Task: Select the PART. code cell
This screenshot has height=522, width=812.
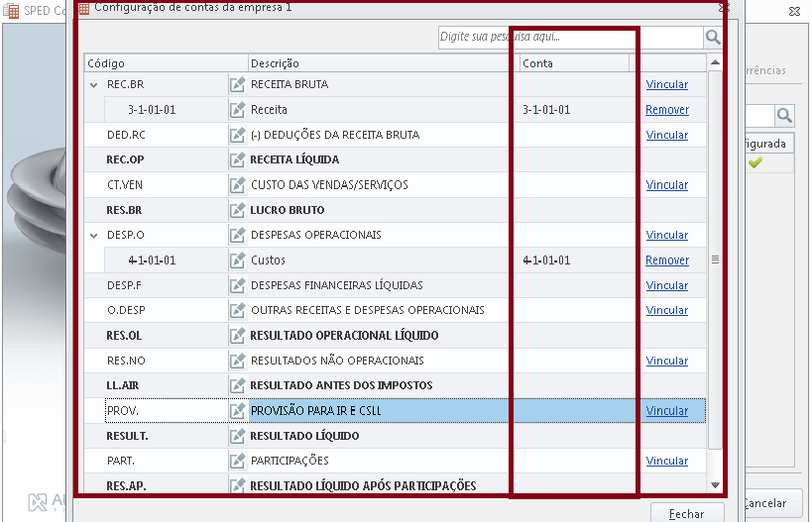Action: [121, 461]
